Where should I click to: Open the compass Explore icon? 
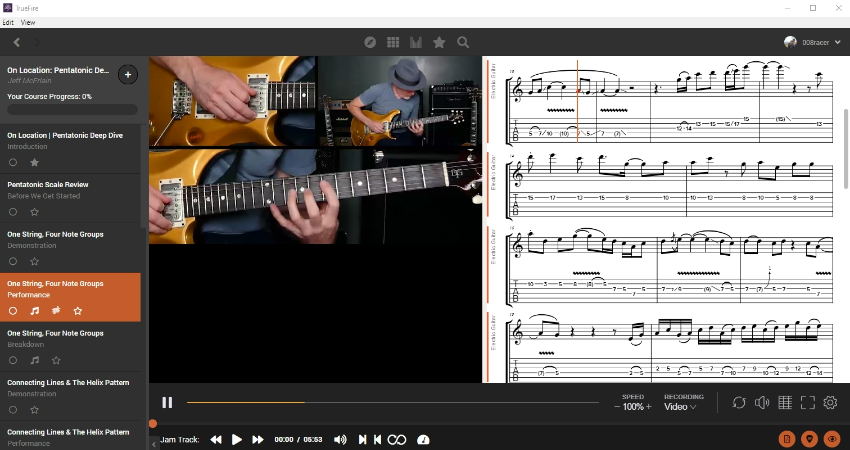click(x=370, y=42)
